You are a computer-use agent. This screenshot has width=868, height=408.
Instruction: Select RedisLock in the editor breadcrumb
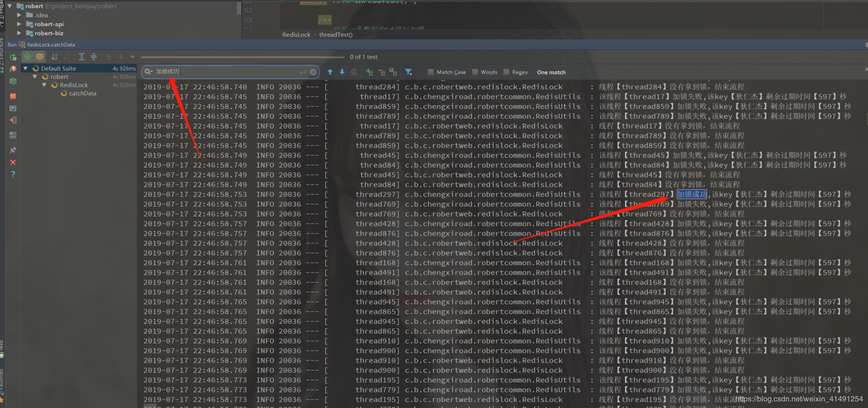pos(296,35)
